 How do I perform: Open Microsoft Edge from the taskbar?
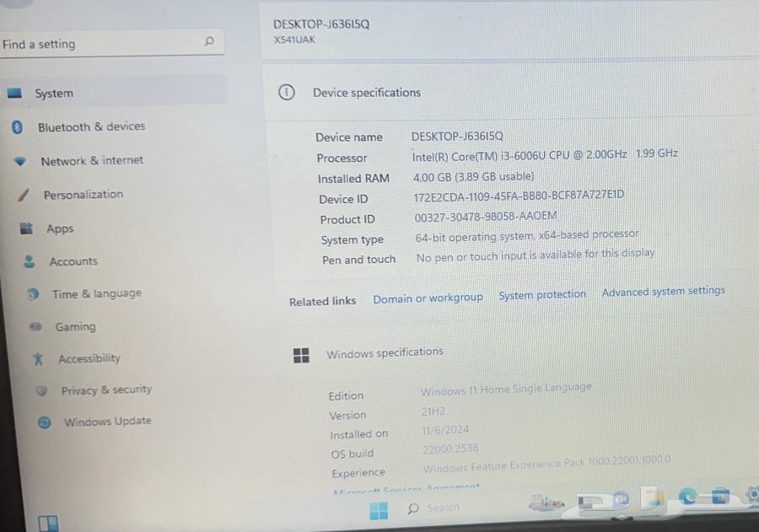pyautogui.click(x=686, y=497)
